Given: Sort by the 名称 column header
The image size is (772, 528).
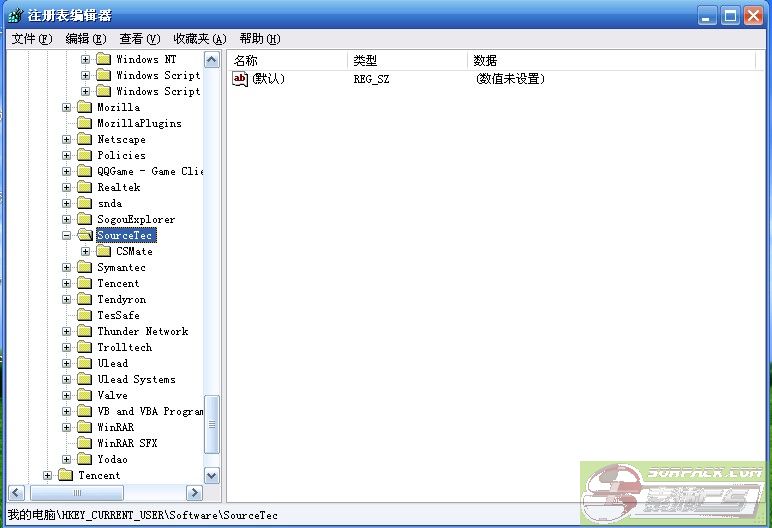Looking at the screenshot, I should tap(287, 61).
